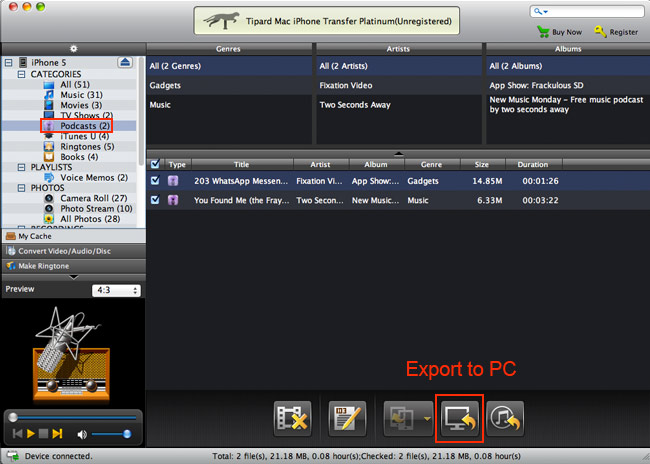The image size is (650, 464).
Task: Click the playback progress slider
Action: point(73,418)
